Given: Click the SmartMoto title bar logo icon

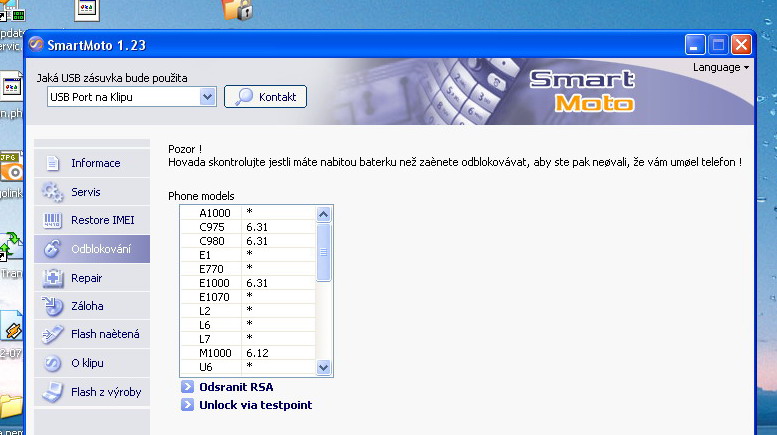Looking at the screenshot, I should click(x=36, y=45).
